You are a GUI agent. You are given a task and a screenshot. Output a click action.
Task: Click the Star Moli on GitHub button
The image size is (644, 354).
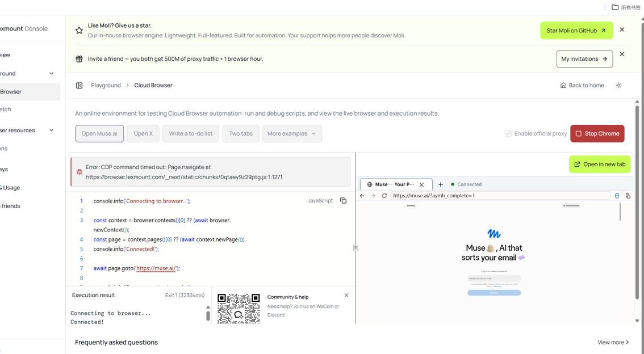pyautogui.click(x=576, y=31)
